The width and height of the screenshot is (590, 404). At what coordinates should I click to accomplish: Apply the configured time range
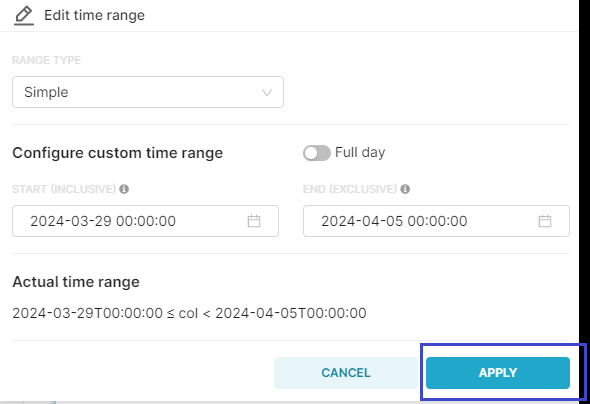[x=498, y=373]
